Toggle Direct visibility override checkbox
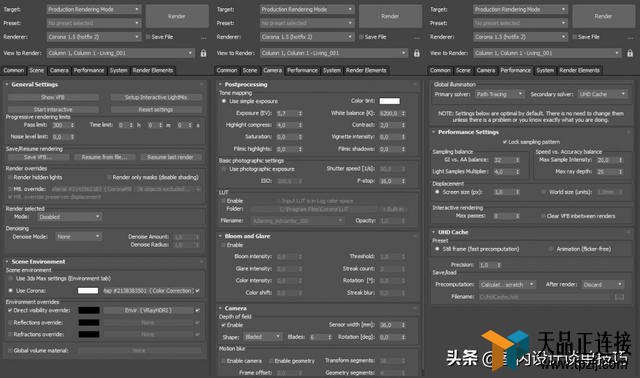This screenshot has width=640, height=378. coord(10,310)
